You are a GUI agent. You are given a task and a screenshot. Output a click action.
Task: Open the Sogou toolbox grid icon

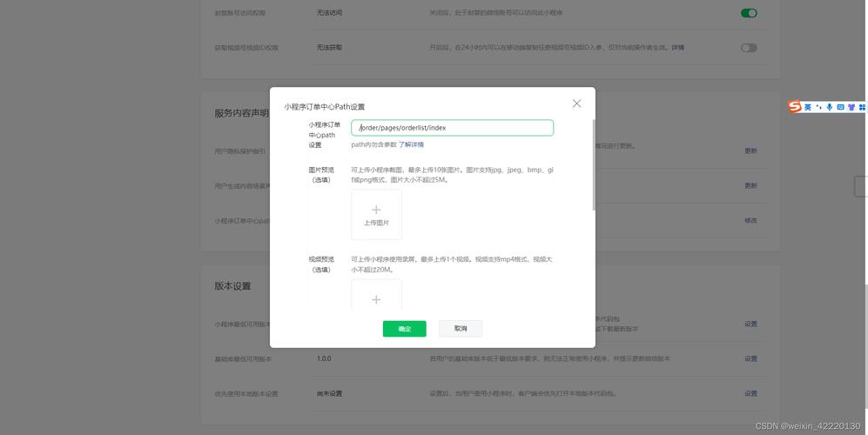coord(863,107)
